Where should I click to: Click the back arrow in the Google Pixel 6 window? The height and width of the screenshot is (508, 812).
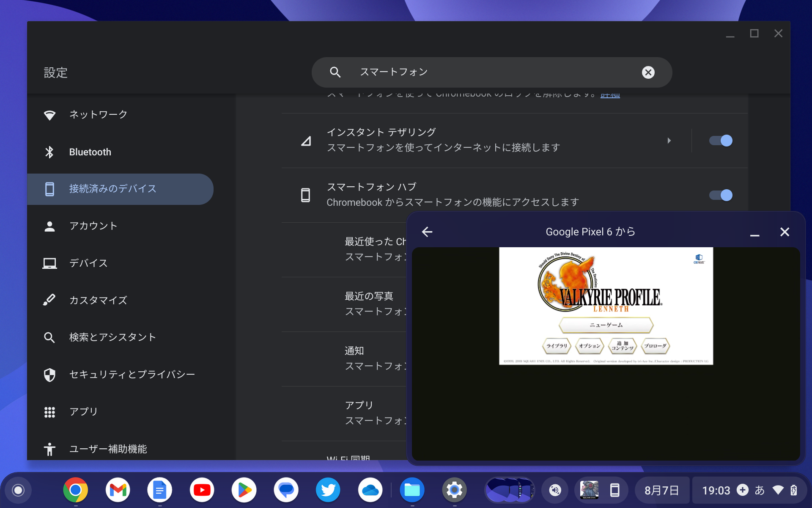click(x=427, y=232)
